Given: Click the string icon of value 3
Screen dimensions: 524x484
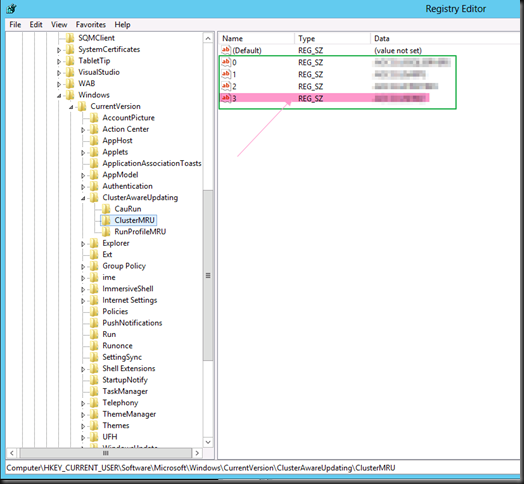Looking at the screenshot, I should coord(226,98).
